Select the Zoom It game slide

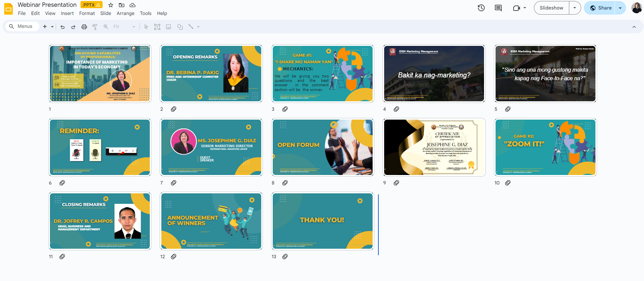[545, 147]
